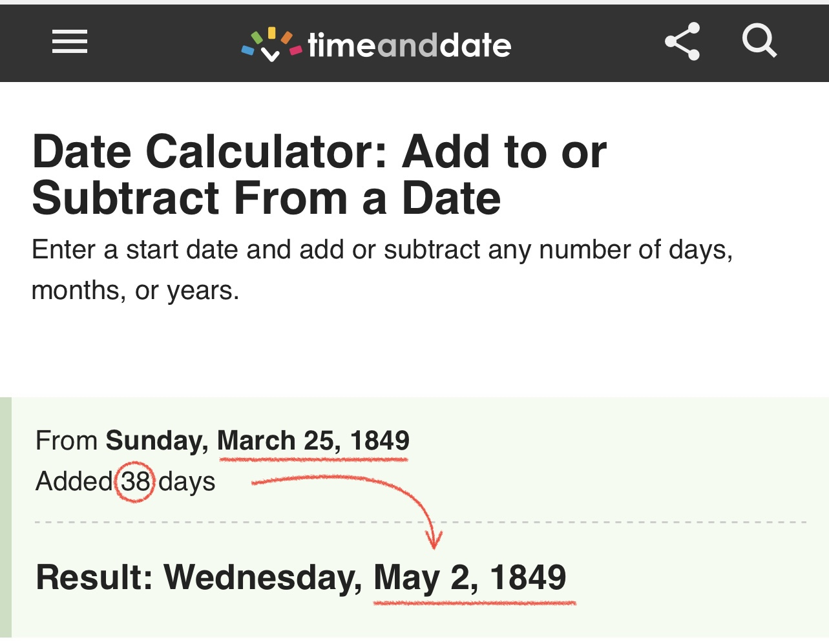Viewport: 829px width, 644px height.
Task: Click the timeanddate wordmark text
Action: pyautogui.click(x=409, y=45)
